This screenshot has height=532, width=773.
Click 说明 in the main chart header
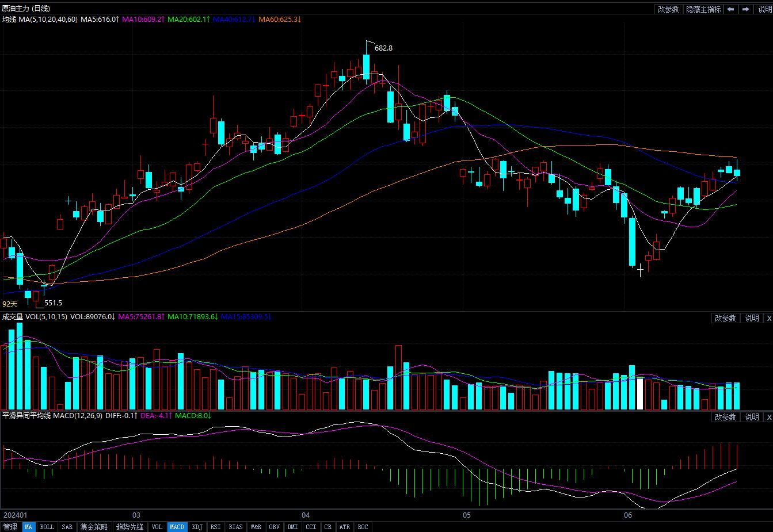click(764, 9)
